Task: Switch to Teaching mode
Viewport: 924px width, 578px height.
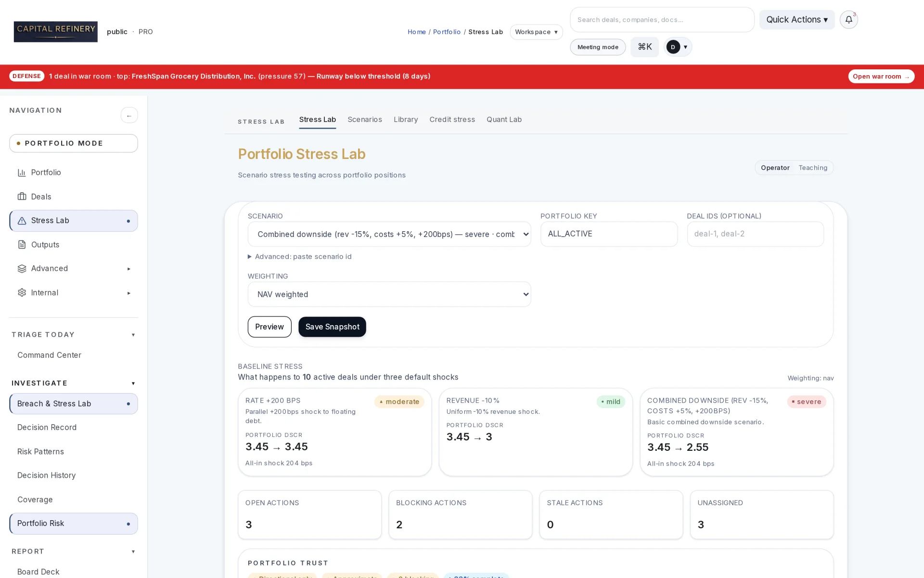Action: [x=813, y=168]
